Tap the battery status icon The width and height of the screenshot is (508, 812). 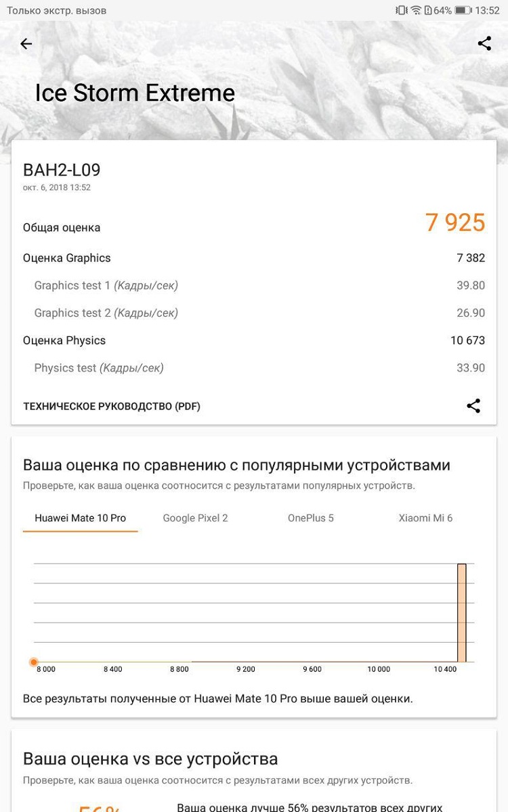click(463, 10)
